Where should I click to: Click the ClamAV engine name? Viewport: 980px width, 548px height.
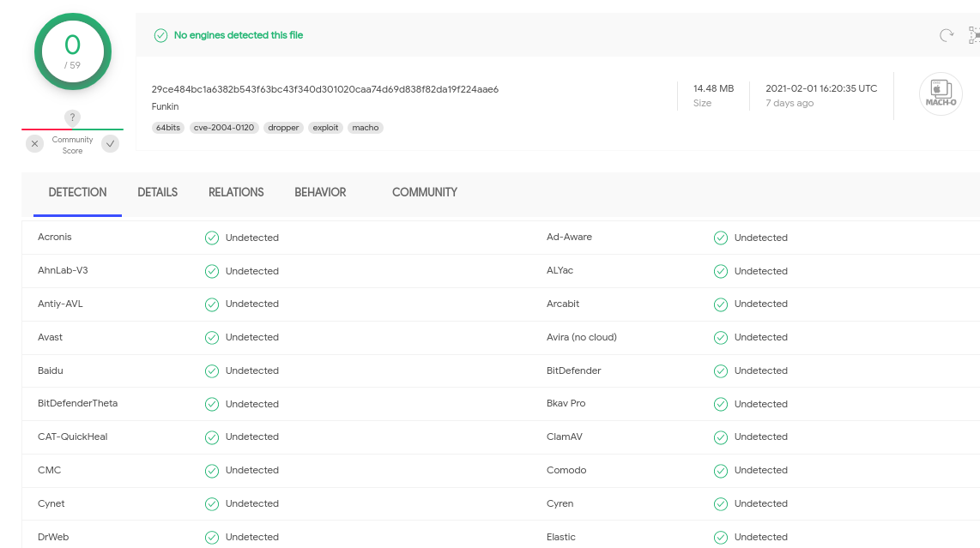[565, 437]
